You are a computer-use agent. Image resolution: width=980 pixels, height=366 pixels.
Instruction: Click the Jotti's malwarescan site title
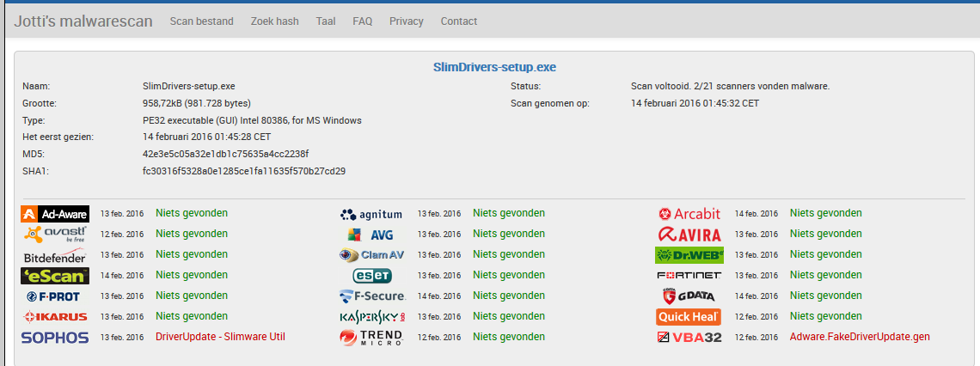(x=83, y=21)
